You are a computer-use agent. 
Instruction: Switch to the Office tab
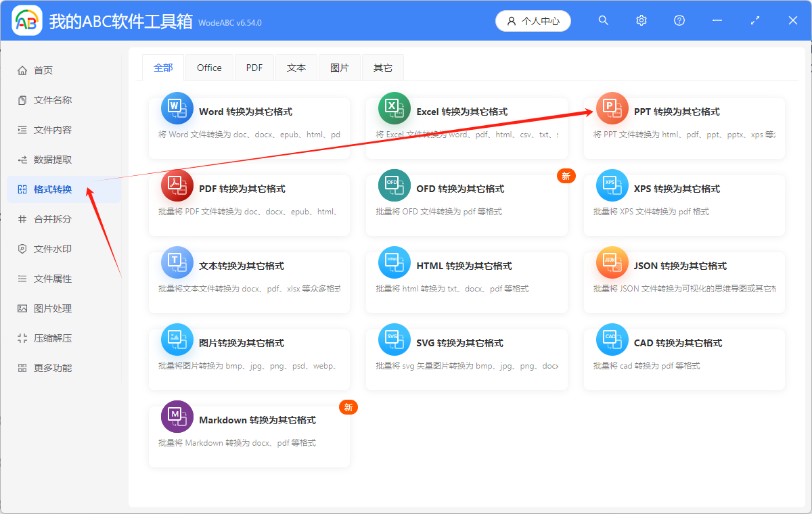209,67
